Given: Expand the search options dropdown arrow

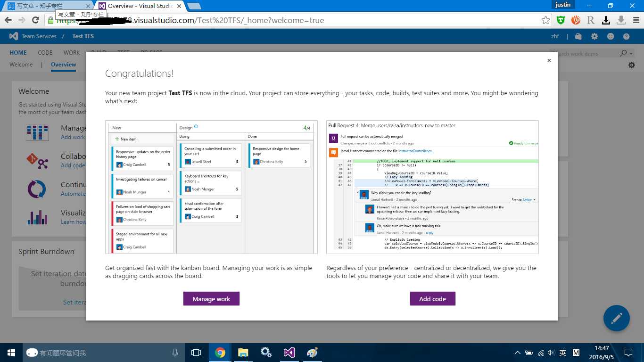Looking at the screenshot, I should [631, 53].
